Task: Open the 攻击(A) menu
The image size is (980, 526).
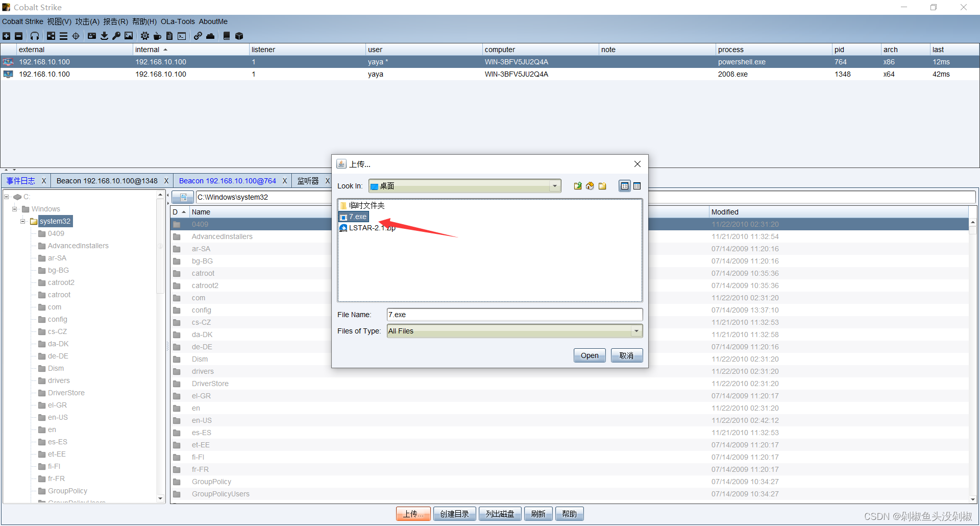Action: click(87, 21)
